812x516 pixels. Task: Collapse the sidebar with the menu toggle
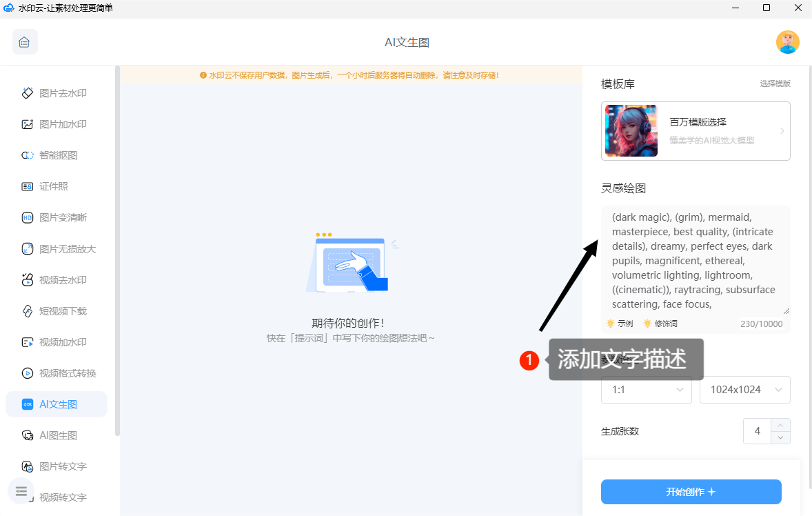tap(21, 491)
